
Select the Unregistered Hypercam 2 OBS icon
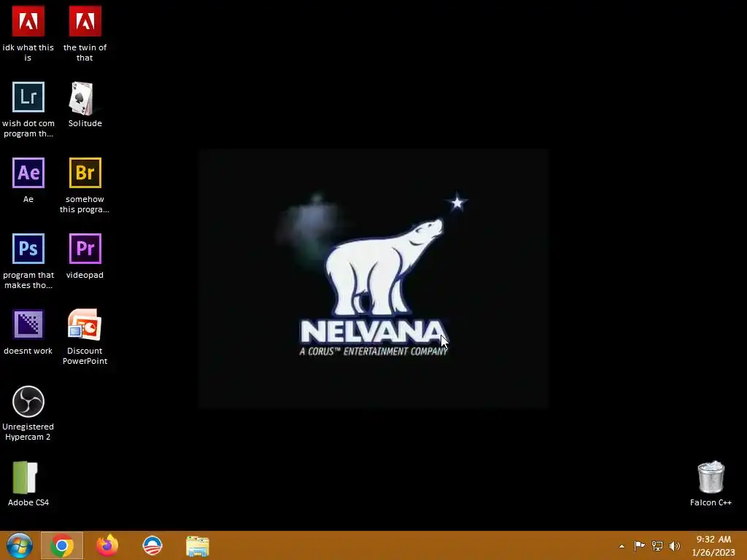coord(28,402)
